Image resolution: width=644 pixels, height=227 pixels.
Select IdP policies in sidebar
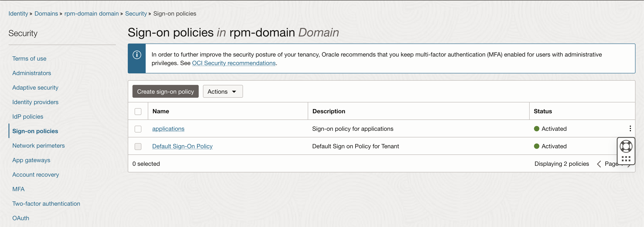click(x=28, y=117)
